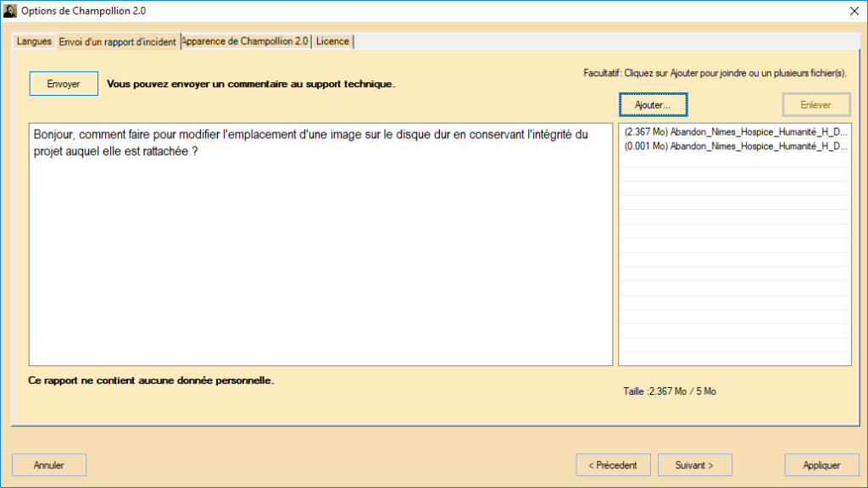Click Ajouter to attach a file
The width and height of the screenshot is (868, 488).
(654, 104)
